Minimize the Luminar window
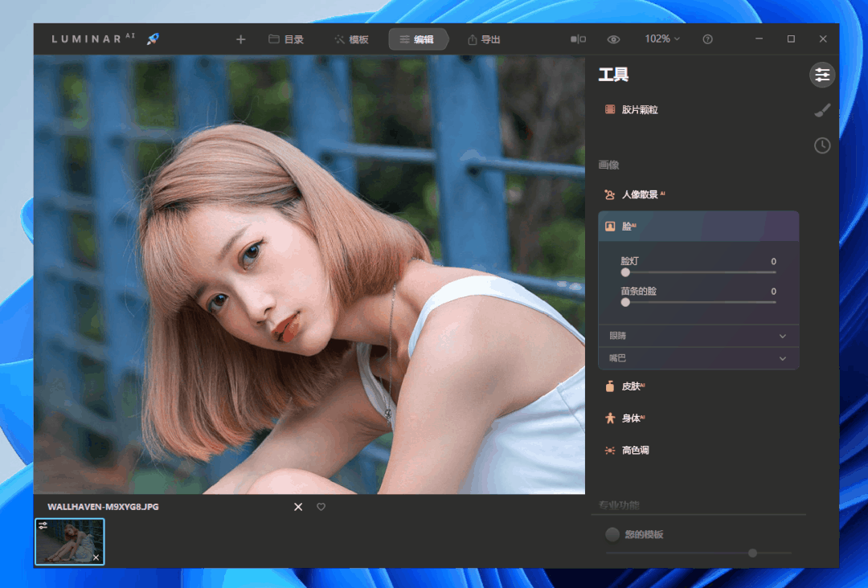 [x=759, y=39]
